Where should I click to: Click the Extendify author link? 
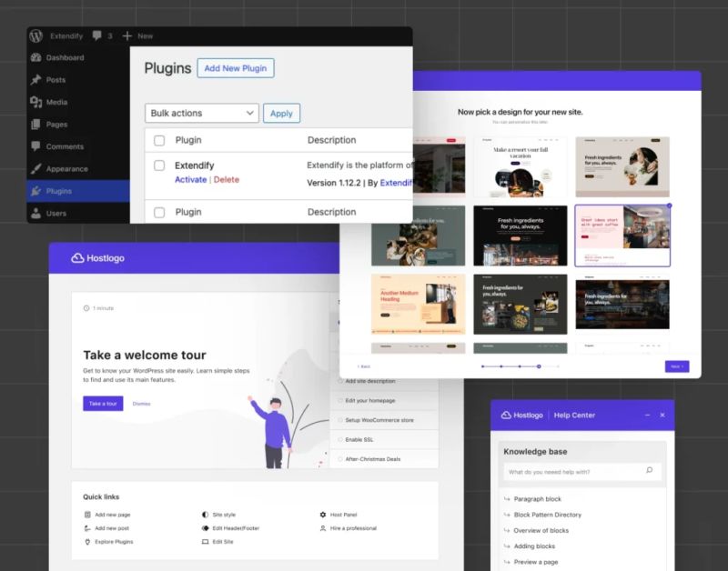pyautogui.click(x=396, y=183)
